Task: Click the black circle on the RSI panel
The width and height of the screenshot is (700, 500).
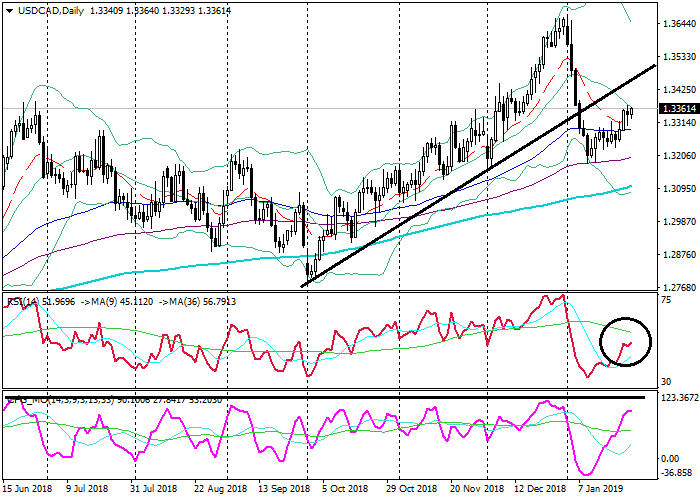Action: (x=625, y=342)
